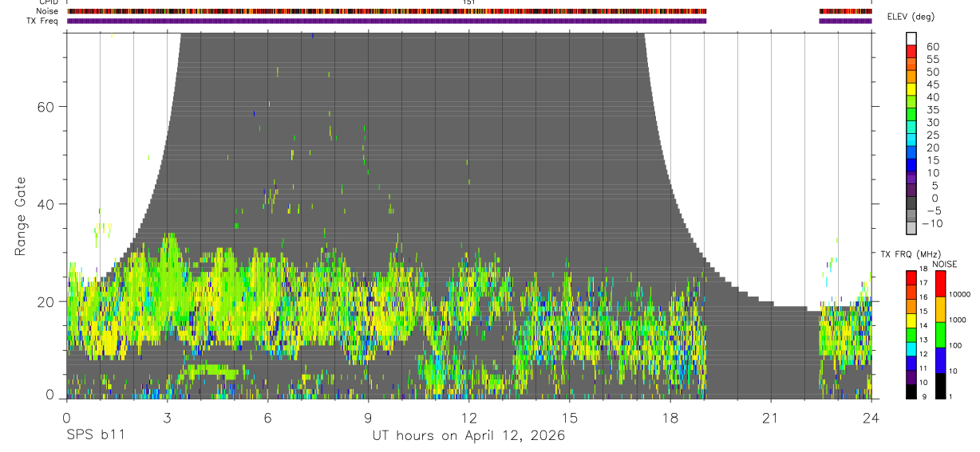Screen dimensions: 980x452
Task: Click the blue 10 block in NOISE bar
Action: 940,360
